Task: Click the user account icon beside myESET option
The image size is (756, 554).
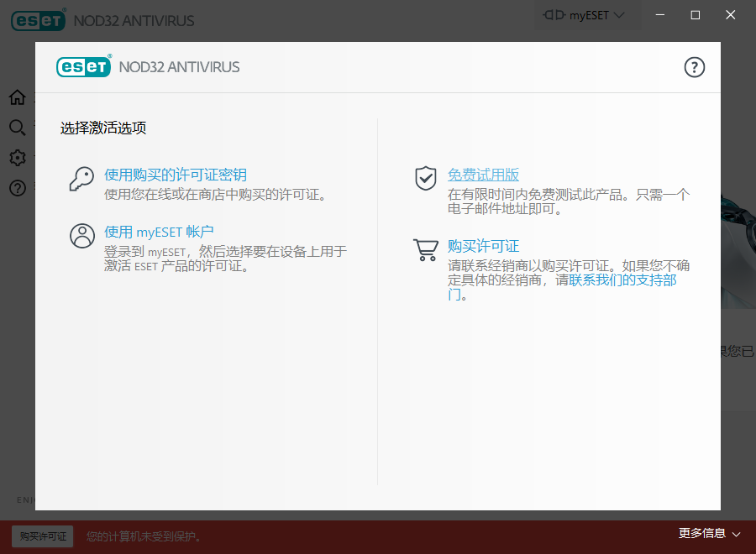Action: coord(82,236)
